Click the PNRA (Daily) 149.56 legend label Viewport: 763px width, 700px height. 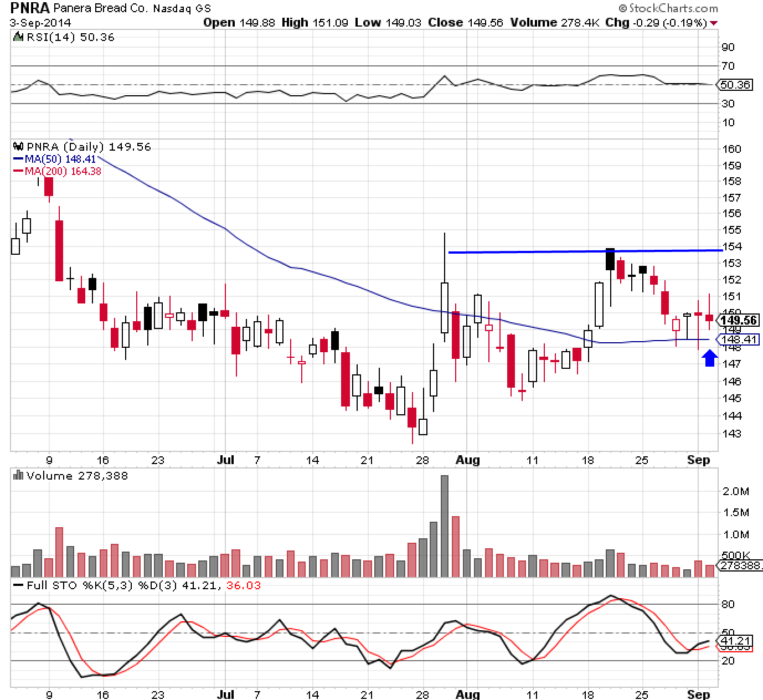tap(88, 147)
